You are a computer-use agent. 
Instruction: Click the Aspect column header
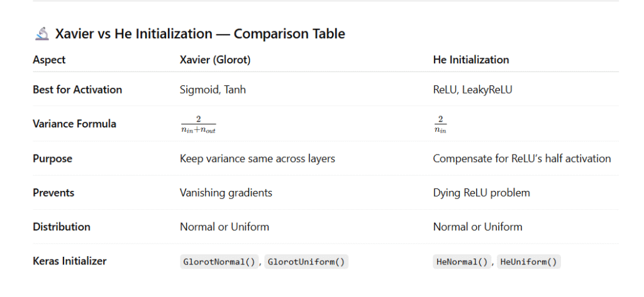coord(49,60)
